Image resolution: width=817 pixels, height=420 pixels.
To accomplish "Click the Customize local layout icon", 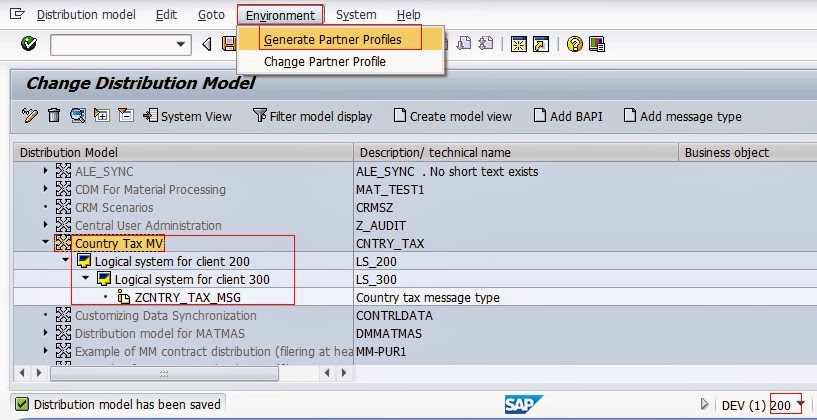I will (597, 44).
